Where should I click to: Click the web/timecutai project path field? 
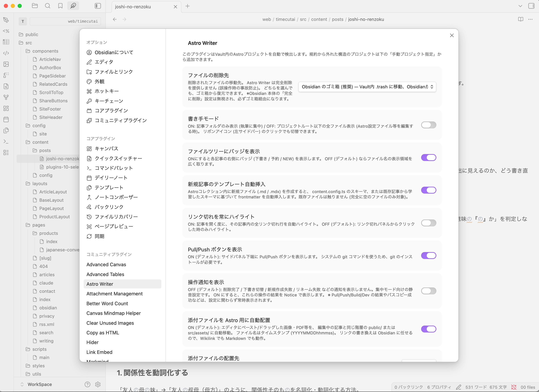(x=65, y=21)
